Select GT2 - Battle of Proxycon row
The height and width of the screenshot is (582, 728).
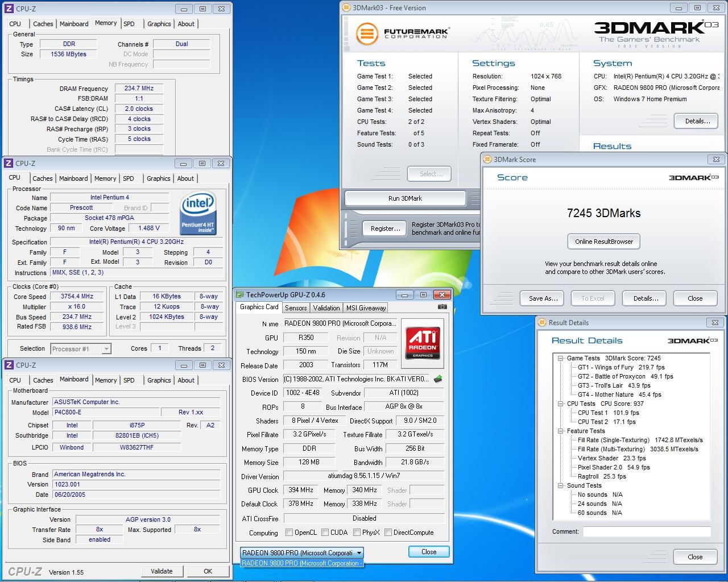point(625,376)
